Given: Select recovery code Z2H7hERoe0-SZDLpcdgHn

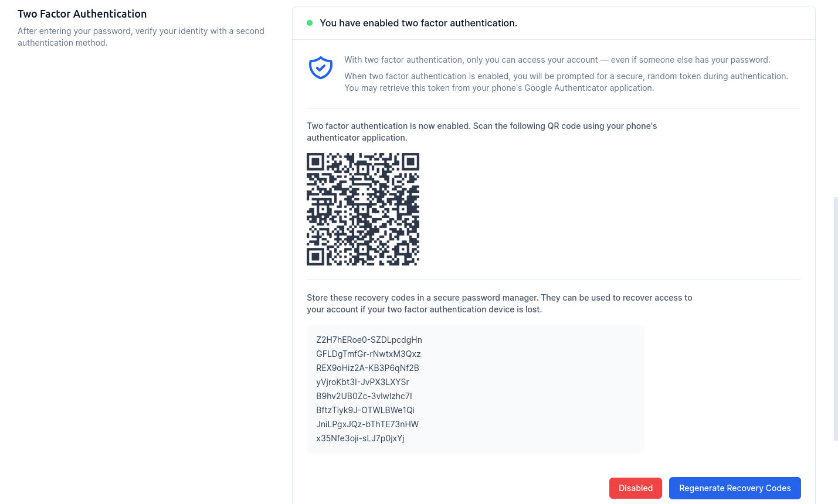Looking at the screenshot, I should [369, 340].
